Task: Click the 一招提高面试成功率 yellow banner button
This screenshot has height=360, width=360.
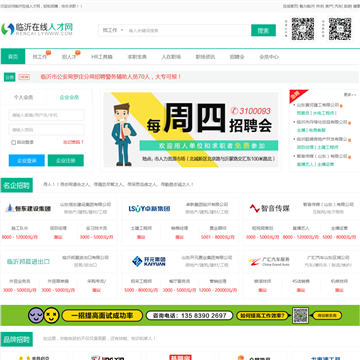Action: point(102,315)
